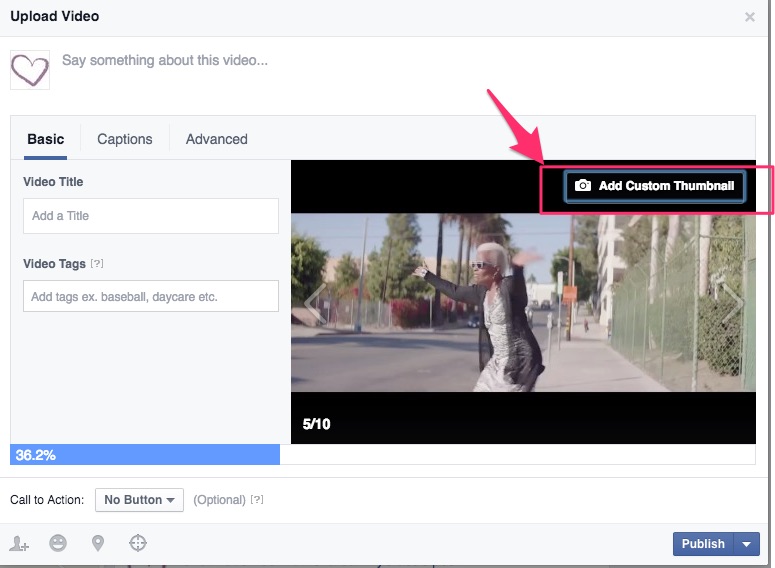Switch to the Basic tab
This screenshot has width=775, height=568.
click(45, 139)
